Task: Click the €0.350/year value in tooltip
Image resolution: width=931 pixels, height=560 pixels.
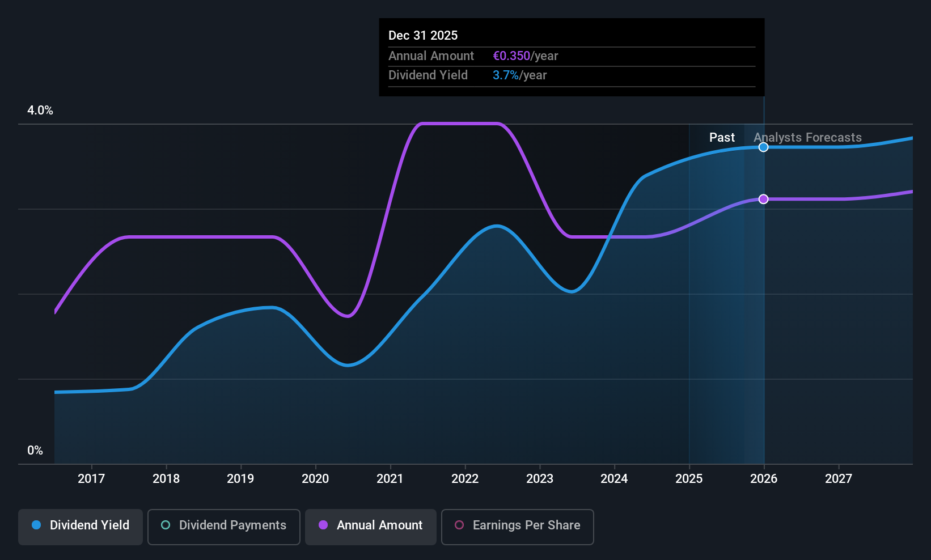Action: click(526, 56)
